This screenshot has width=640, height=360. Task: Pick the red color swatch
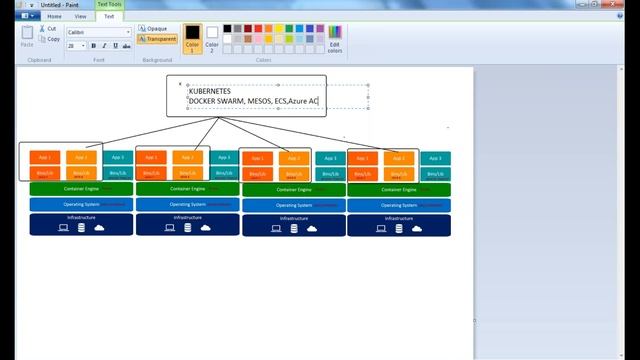coord(258,28)
